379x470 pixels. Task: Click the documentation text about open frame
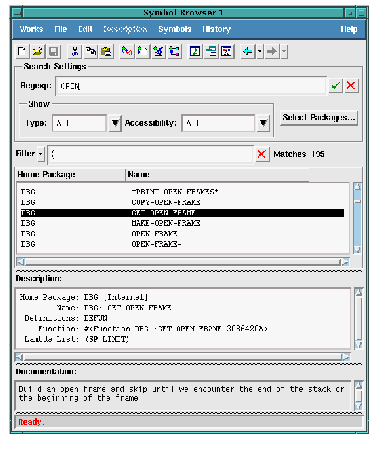pos(181,394)
